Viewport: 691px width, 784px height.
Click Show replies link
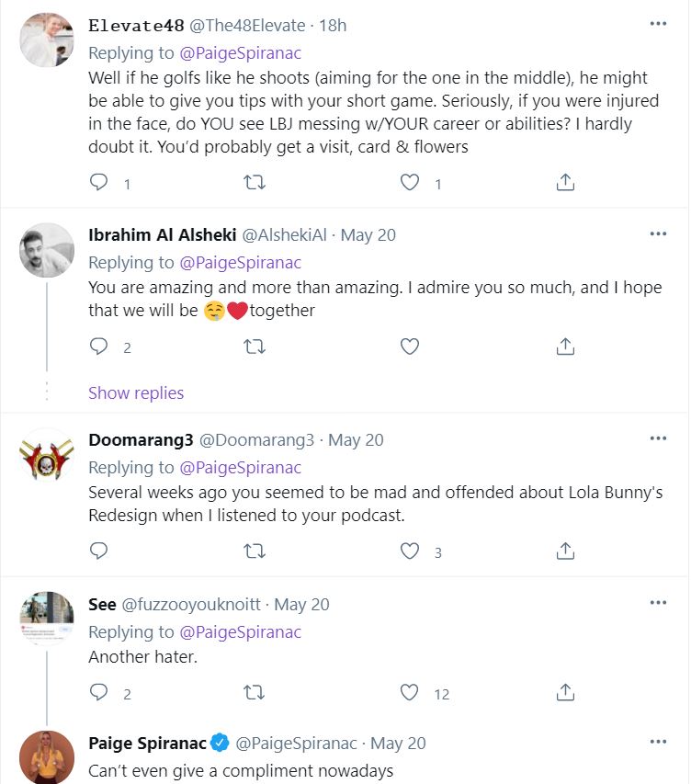[x=136, y=392]
